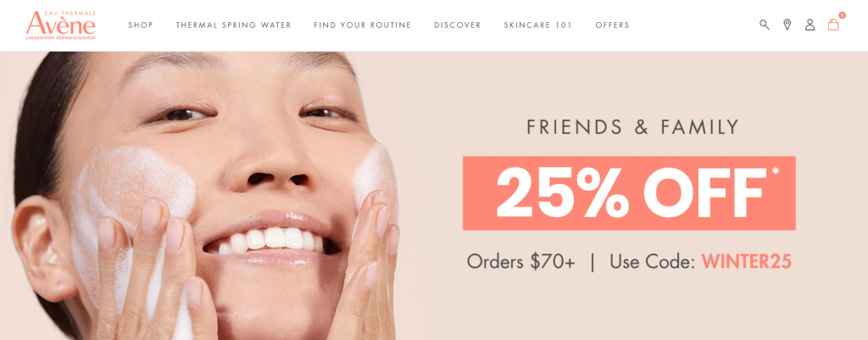Click the Orders $70+ text
868x340 pixels.
coord(521,261)
